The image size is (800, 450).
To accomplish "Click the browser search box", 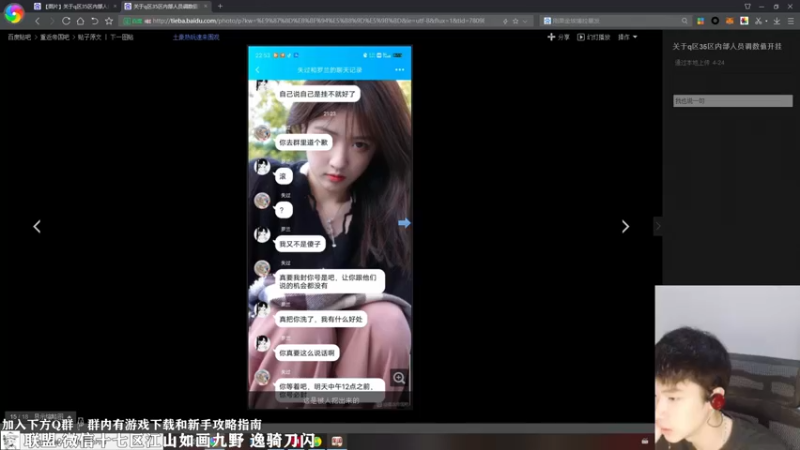I will pos(615,21).
